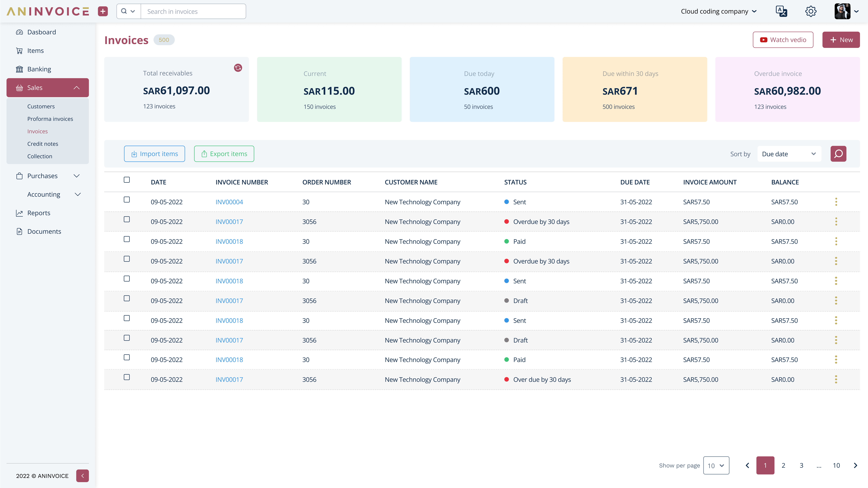Tick the checkbox for the first Draft row

coord(127,298)
